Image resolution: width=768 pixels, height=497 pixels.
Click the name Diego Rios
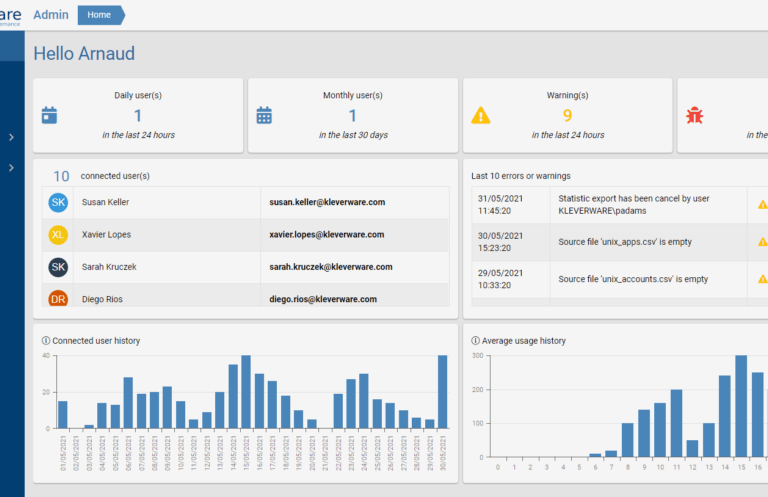pos(102,299)
